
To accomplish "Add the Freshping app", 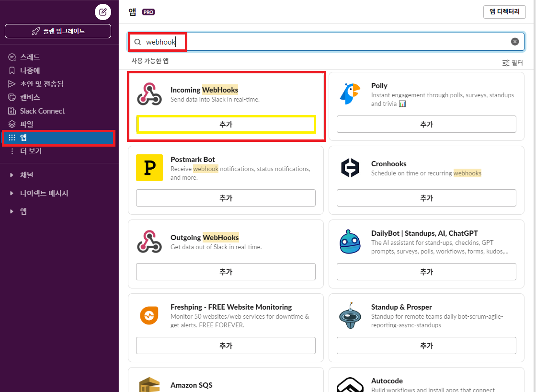I will 226,346.
